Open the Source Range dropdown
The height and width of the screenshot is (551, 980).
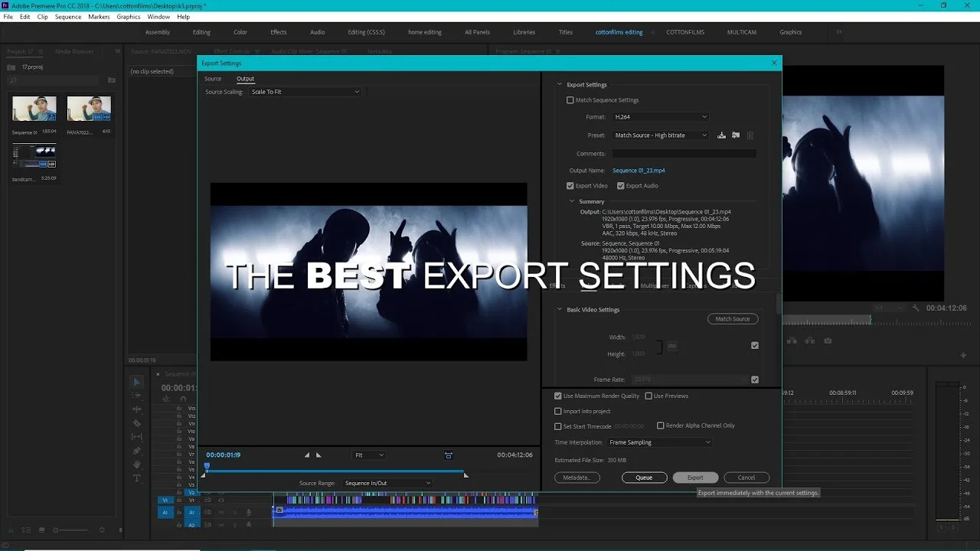pyautogui.click(x=387, y=483)
